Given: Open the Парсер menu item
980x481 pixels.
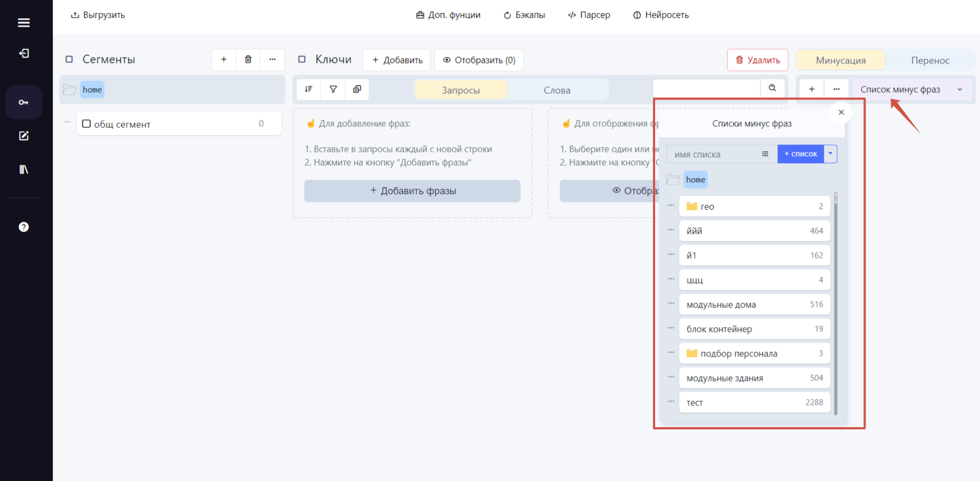Looking at the screenshot, I should 589,15.
